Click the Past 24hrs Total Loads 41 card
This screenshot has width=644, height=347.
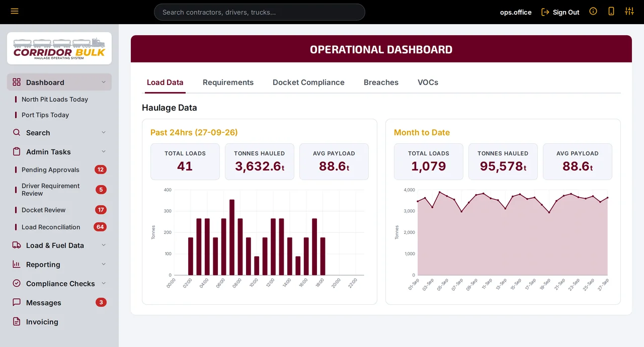pos(185,161)
